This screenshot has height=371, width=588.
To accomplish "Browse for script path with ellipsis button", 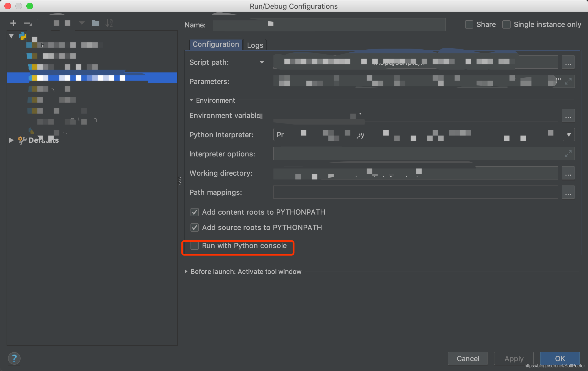I will [568, 63].
